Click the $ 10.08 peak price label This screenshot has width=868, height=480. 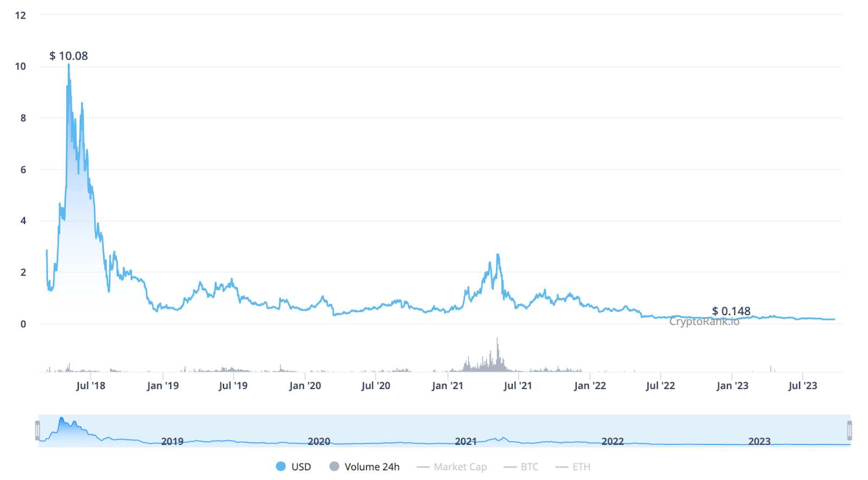(x=68, y=56)
